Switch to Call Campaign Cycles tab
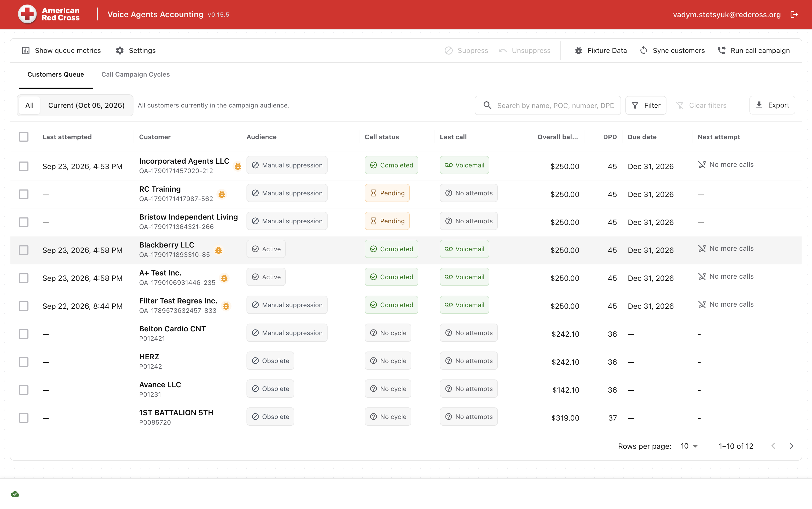812x509 pixels. click(x=136, y=74)
